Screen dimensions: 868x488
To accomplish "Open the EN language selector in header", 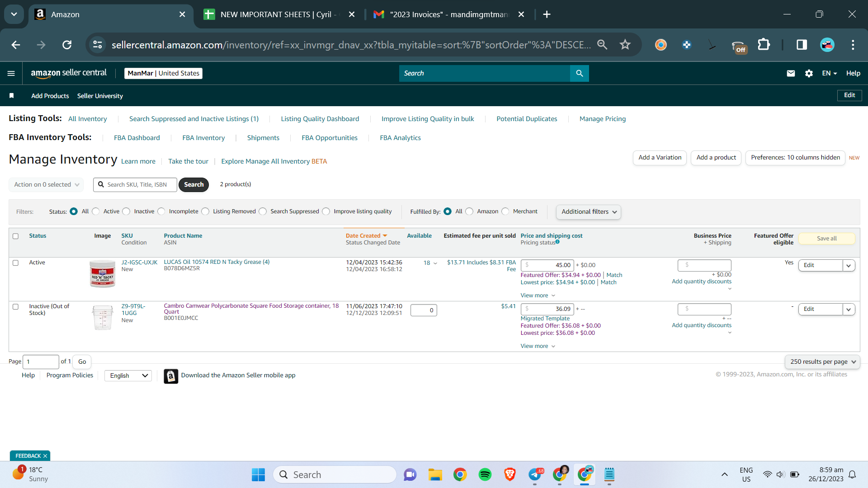I will click(x=830, y=73).
